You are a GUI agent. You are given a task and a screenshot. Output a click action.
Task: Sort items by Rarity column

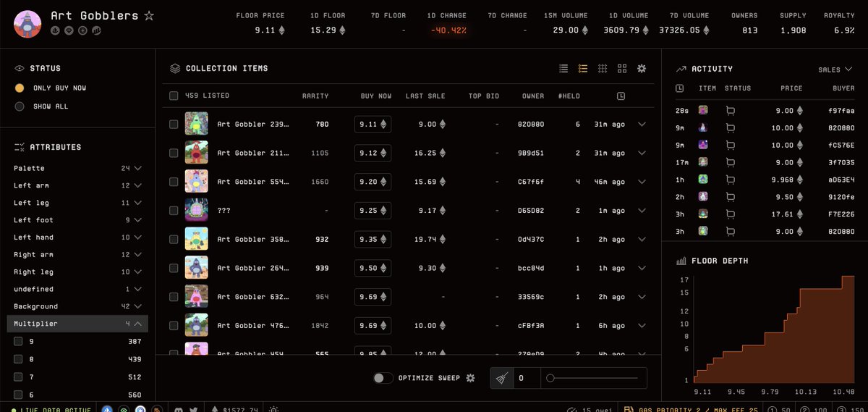pyautogui.click(x=315, y=96)
